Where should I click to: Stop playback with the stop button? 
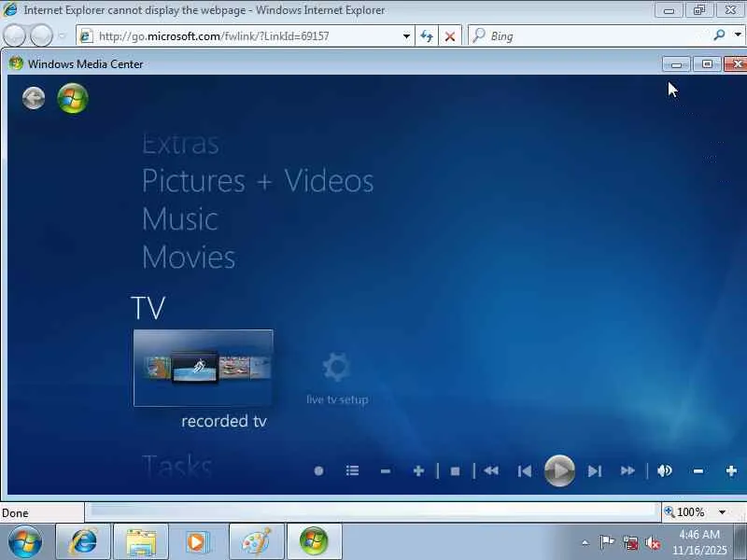click(x=455, y=471)
